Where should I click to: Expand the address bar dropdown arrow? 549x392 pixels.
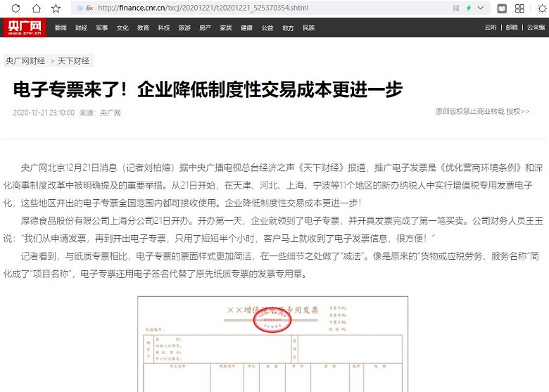tap(481, 8)
